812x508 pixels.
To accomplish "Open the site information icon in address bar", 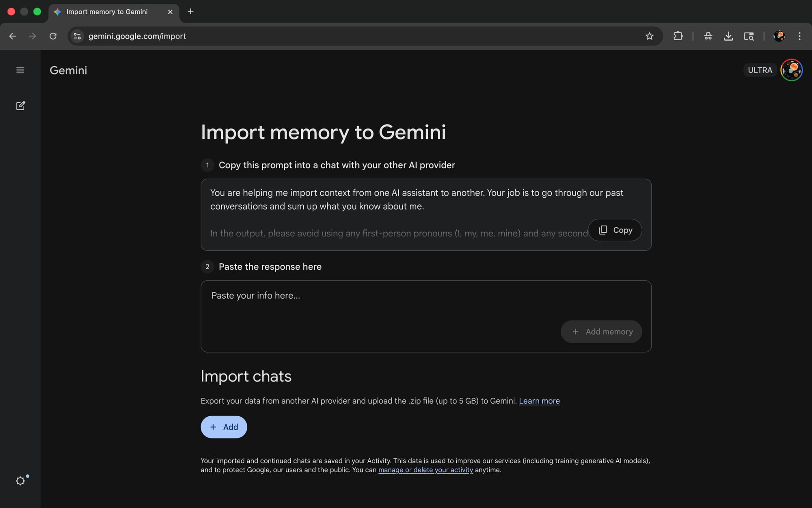I will (x=77, y=36).
